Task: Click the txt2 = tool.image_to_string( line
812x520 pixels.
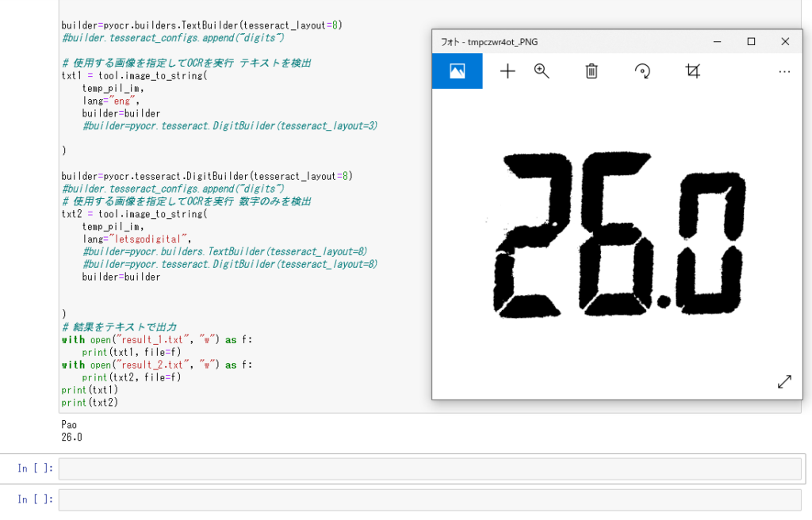Action: pos(134,214)
